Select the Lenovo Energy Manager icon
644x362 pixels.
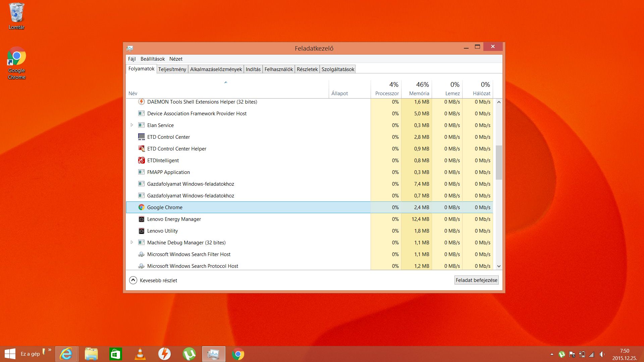(x=142, y=219)
